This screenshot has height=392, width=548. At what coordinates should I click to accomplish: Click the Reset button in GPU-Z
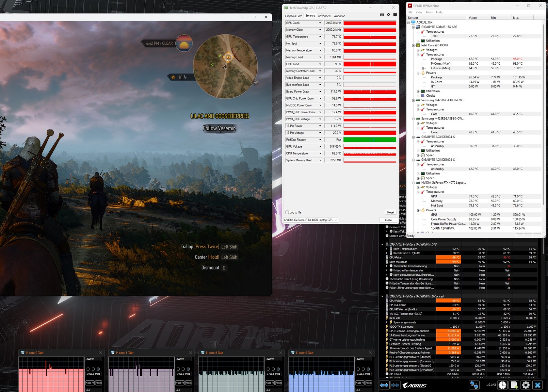391,212
